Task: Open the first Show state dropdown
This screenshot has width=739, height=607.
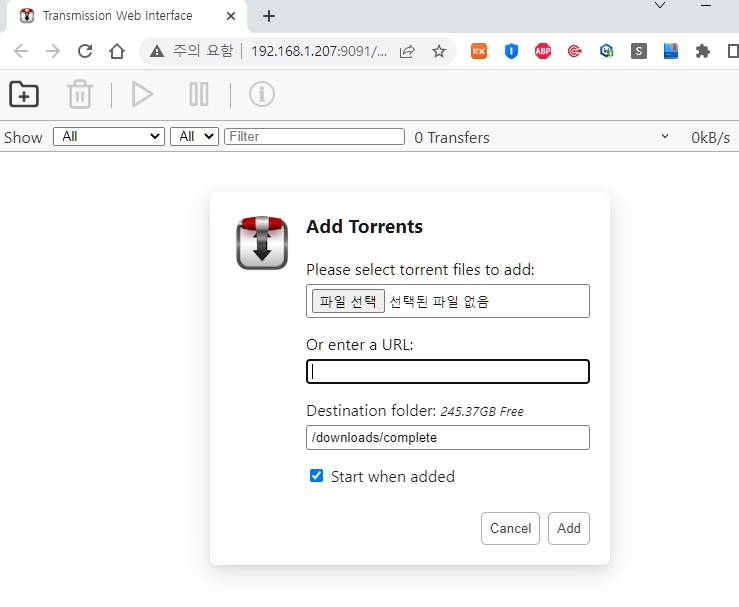Action: pyautogui.click(x=109, y=137)
